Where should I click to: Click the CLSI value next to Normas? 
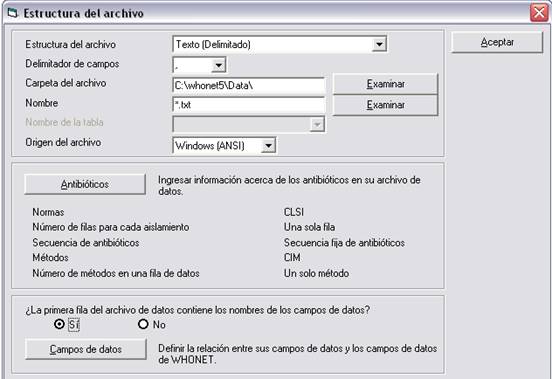click(294, 212)
